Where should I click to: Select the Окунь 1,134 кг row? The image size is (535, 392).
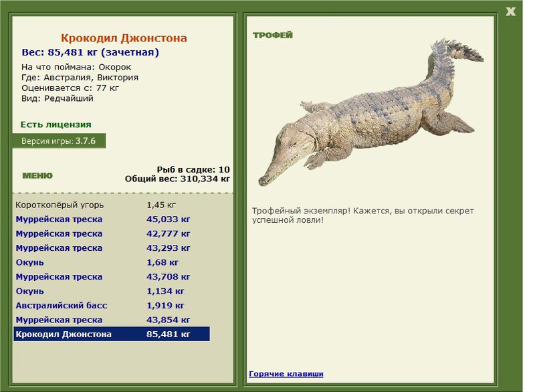click(x=112, y=291)
